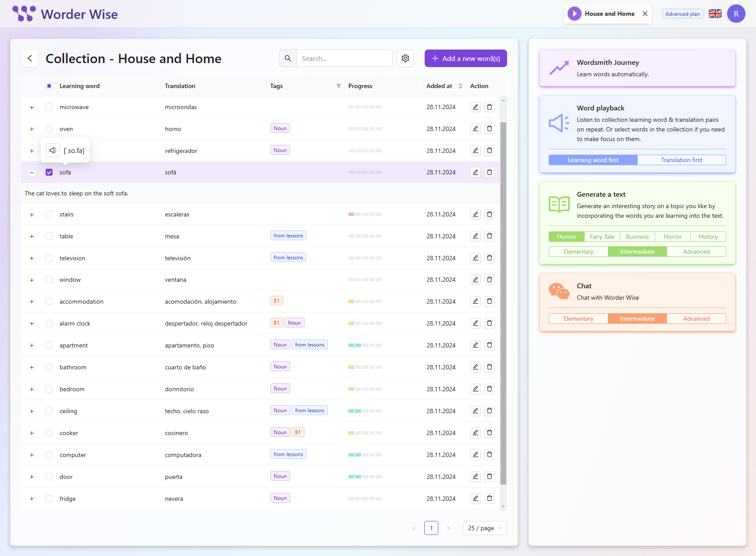Screen dimensions: 756x556
Task: Check the microwave row checkbox
Action: pyautogui.click(x=49, y=107)
